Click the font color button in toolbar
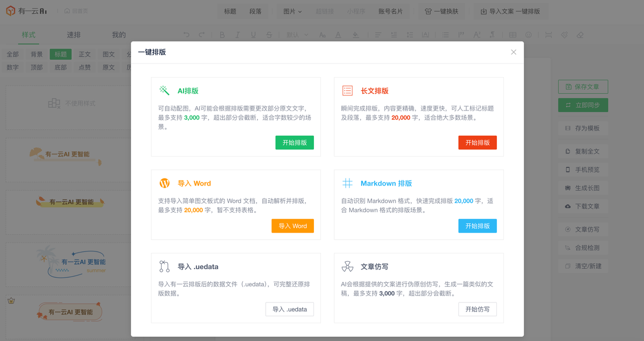Screen dimensions: 644x341 point(338,35)
